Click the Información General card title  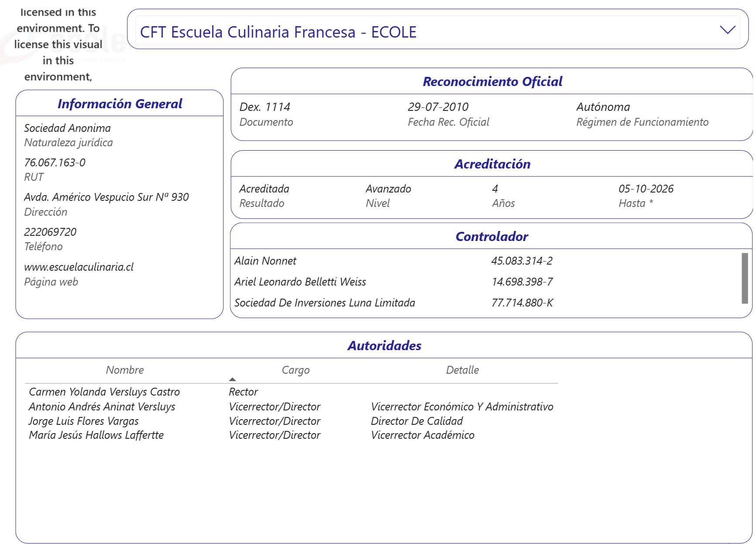(120, 103)
